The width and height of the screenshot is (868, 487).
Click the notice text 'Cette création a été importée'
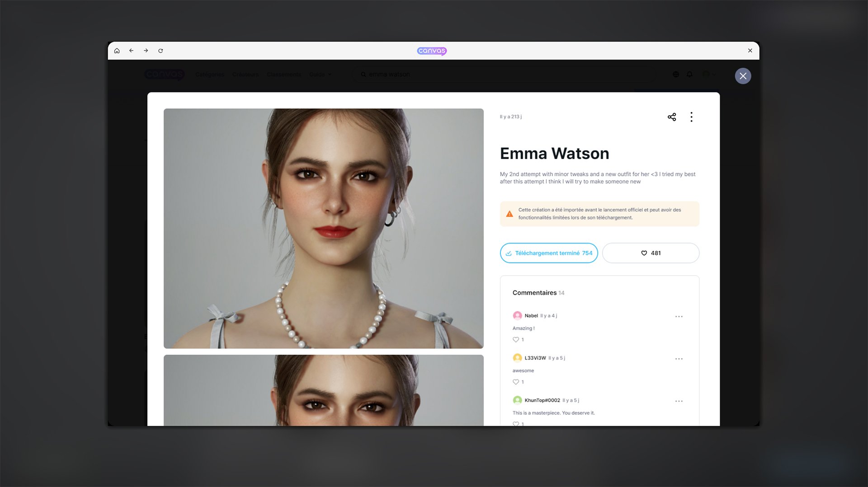point(599,214)
